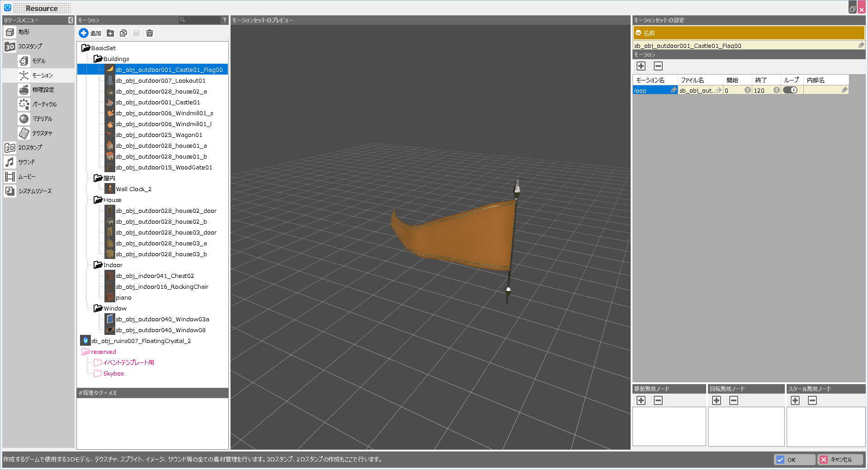The image size is (868, 470).
Task: Collapse the BasicSet folder in tree
Action: click(85, 48)
